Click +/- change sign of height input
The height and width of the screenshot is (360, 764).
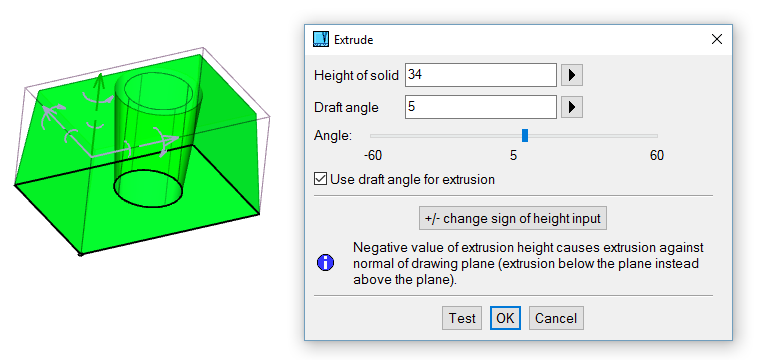tap(513, 218)
